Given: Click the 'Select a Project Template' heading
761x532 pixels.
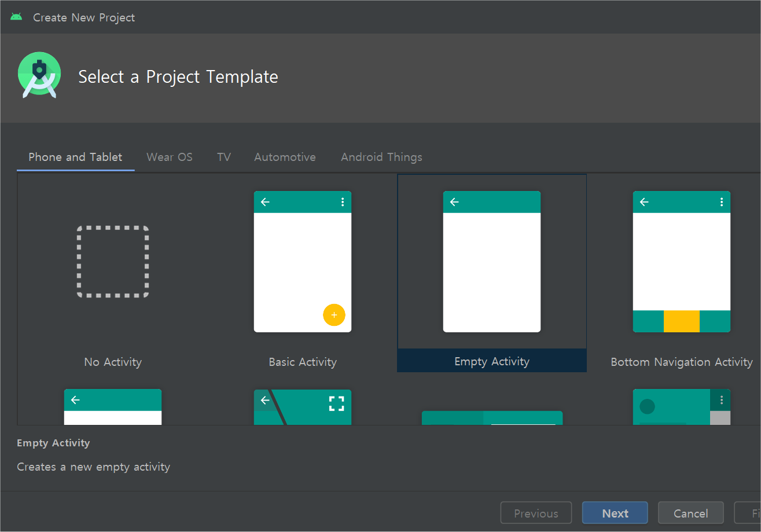Looking at the screenshot, I should 178,76.
